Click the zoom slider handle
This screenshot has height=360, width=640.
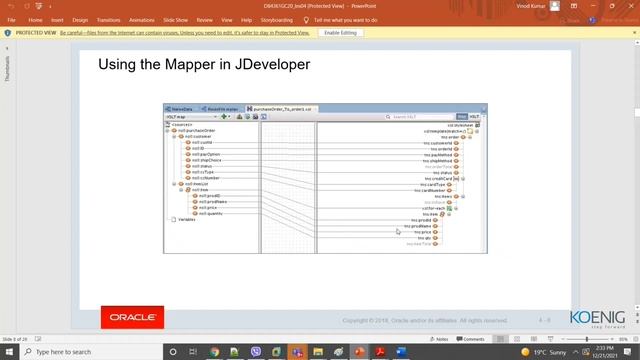587,339
